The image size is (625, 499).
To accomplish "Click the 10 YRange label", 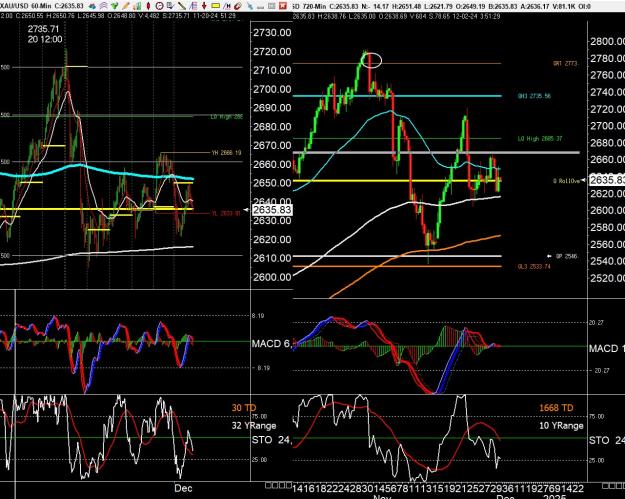I will click(x=561, y=426).
